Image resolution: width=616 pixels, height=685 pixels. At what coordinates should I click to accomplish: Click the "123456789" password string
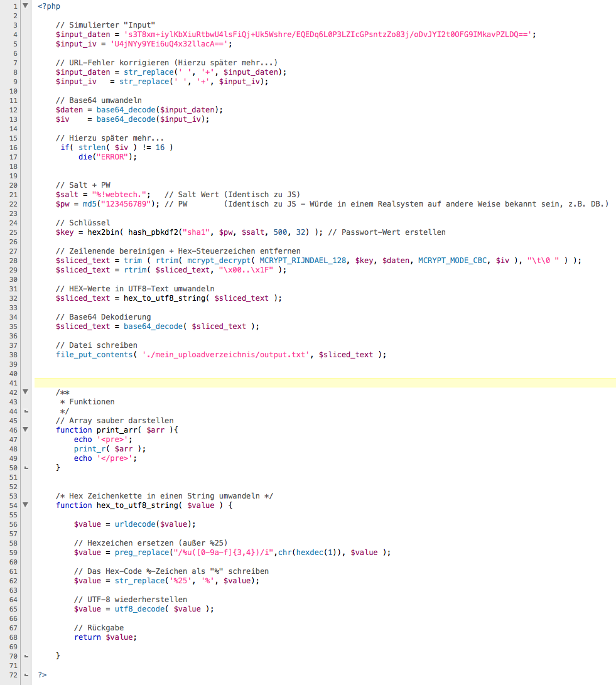tap(126, 205)
